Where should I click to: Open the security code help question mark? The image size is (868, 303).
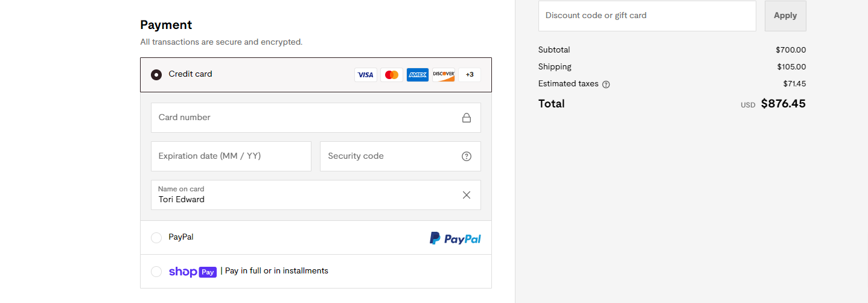[467, 156]
